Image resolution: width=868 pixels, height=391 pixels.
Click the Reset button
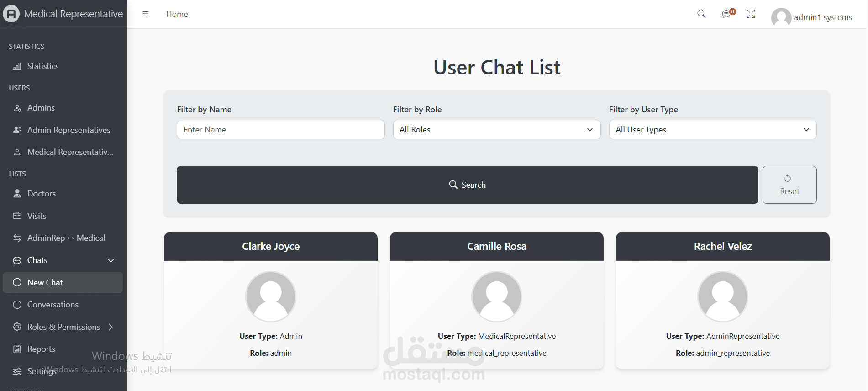tap(789, 185)
